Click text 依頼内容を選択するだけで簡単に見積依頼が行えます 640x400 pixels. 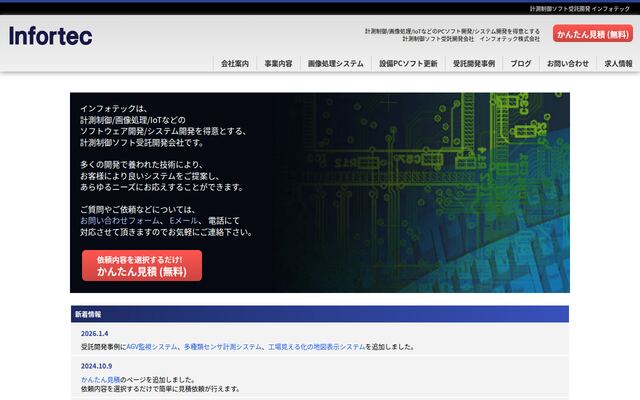[x=160, y=389]
